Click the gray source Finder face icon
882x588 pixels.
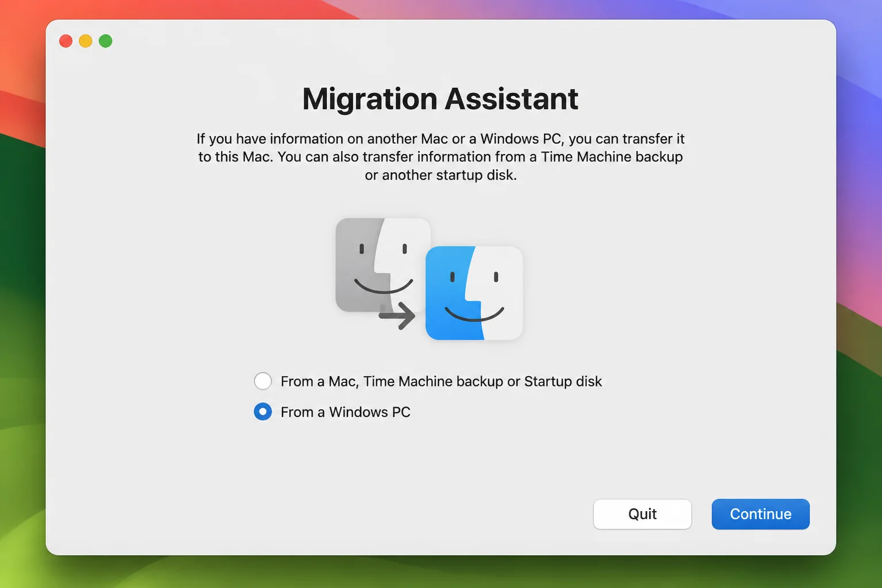tap(379, 264)
